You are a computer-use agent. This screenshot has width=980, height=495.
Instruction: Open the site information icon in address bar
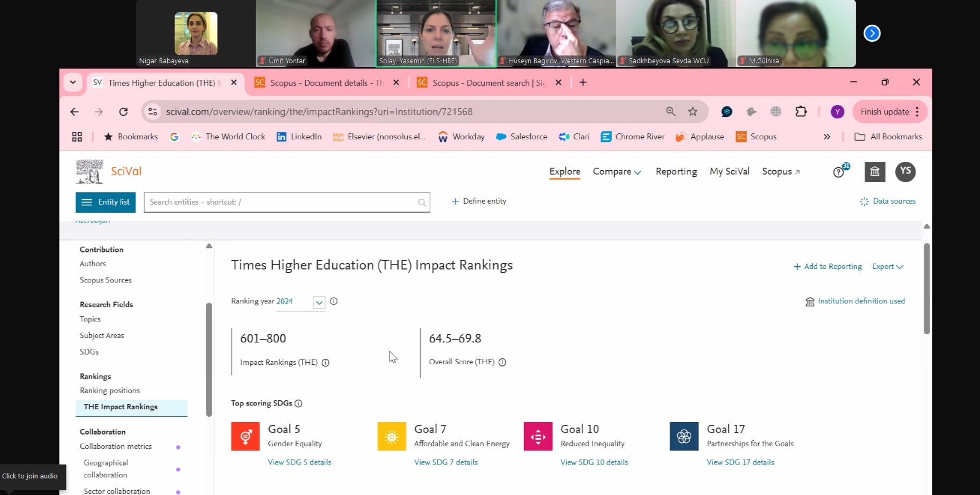tap(153, 111)
